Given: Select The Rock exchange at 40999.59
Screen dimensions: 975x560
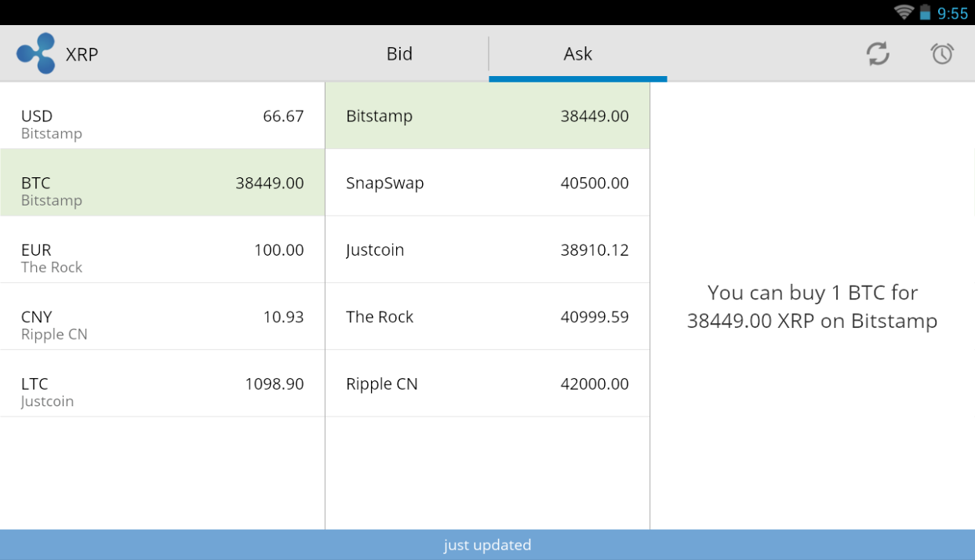Looking at the screenshot, I should coord(487,317).
